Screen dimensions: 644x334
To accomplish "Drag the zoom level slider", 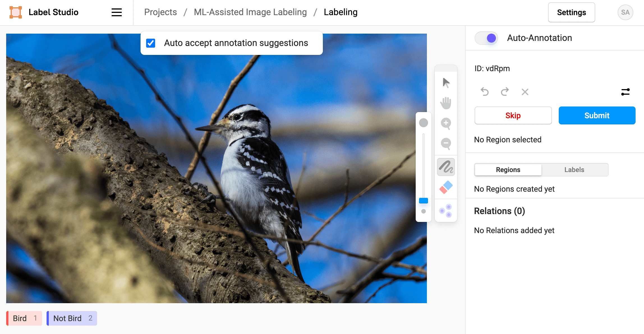I will click(423, 200).
